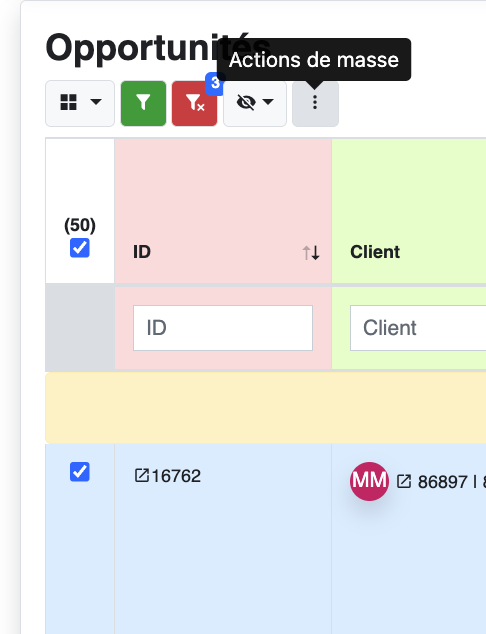Uncheck the row 16762 checkbox
Image resolution: width=486 pixels, height=634 pixels.
click(x=80, y=472)
